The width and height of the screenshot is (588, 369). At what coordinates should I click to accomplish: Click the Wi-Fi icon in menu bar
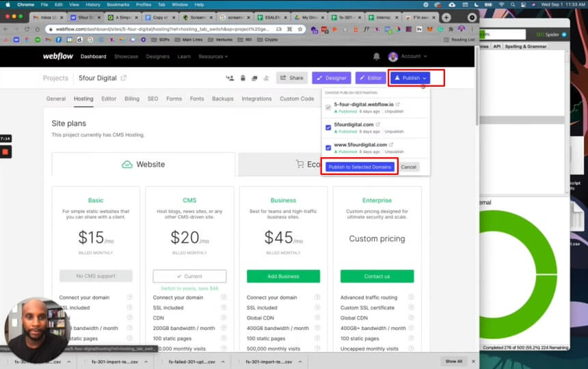click(x=501, y=5)
